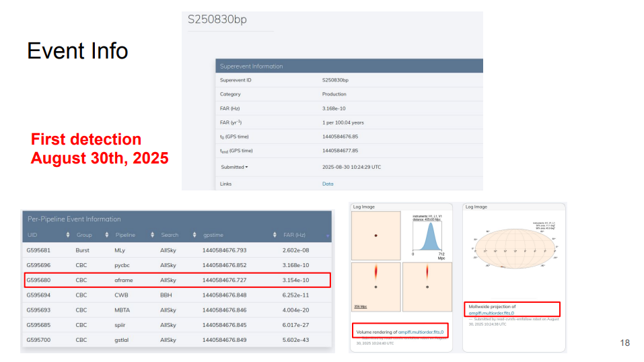Click the Superevent Information header
The width and height of the screenshot is (644, 362).
[251, 66]
